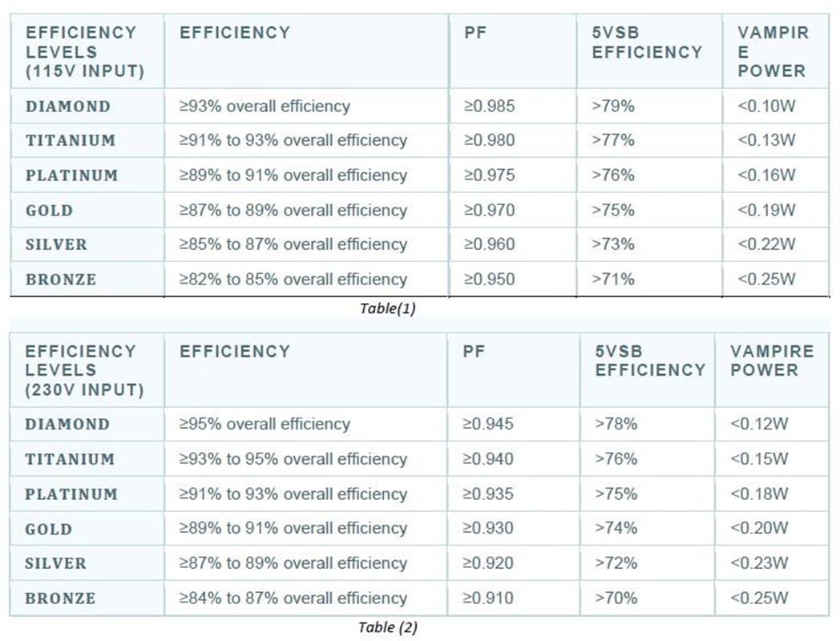840x641 pixels.
Task: Click the '≥0.950' power factor value
Action: (x=489, y=280)
